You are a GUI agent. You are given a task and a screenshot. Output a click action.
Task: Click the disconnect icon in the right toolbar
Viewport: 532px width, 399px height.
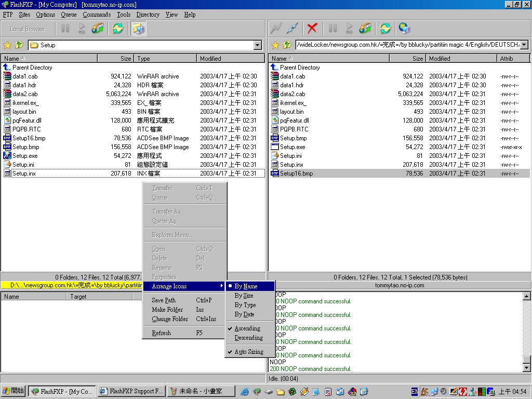click(x=292, y=29)
